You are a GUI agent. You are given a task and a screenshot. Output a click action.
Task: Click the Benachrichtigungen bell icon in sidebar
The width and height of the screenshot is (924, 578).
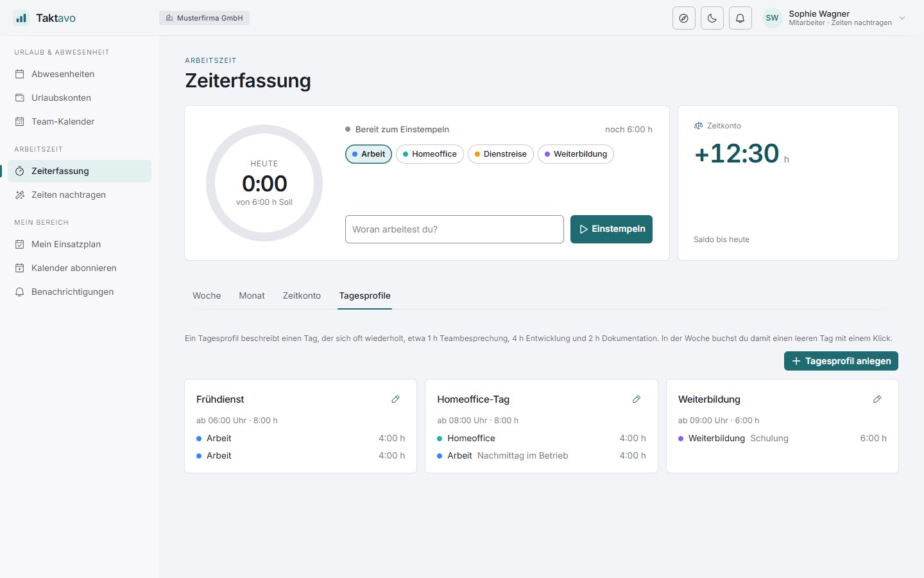(19, 292)
